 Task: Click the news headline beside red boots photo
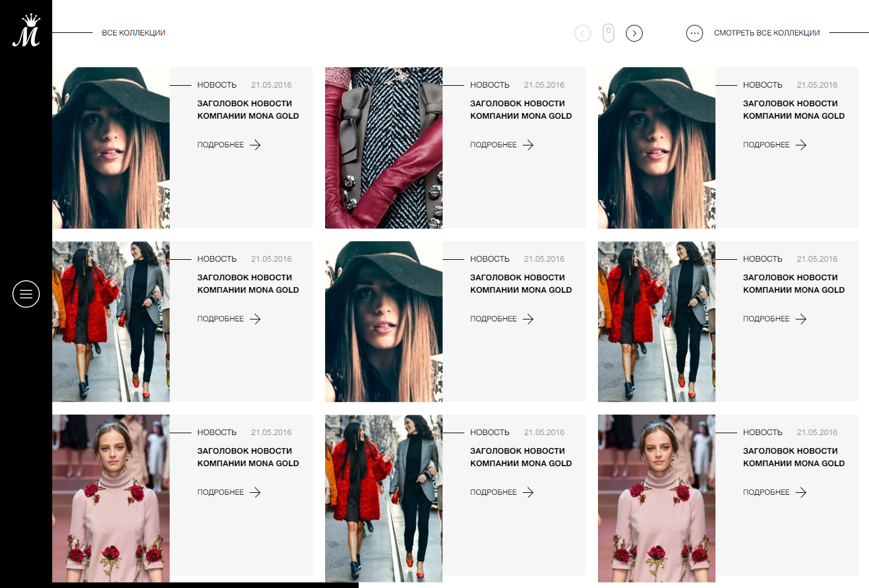coord(521,109)
